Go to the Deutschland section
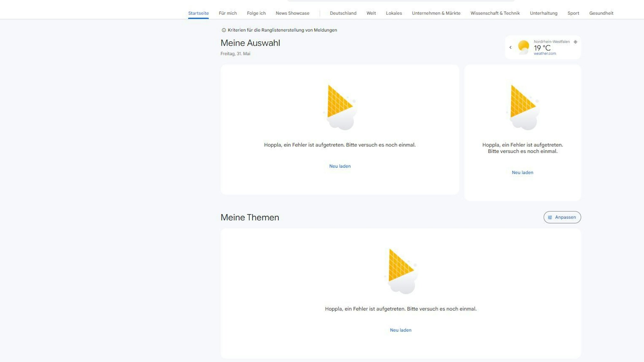The width and height of the screenshot is (644, 362). point(343,13)
